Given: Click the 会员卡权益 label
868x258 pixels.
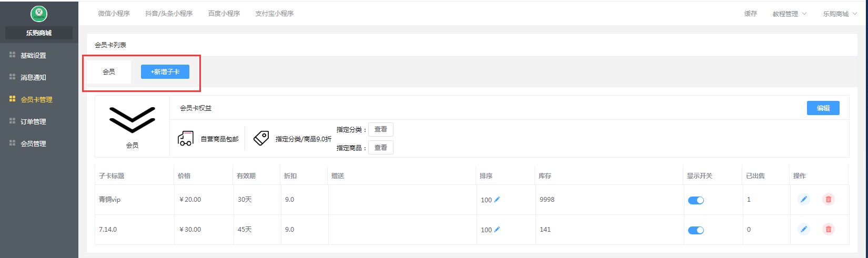Looking at the screenshot, I should pyautogui.click(x=196, y=108).
